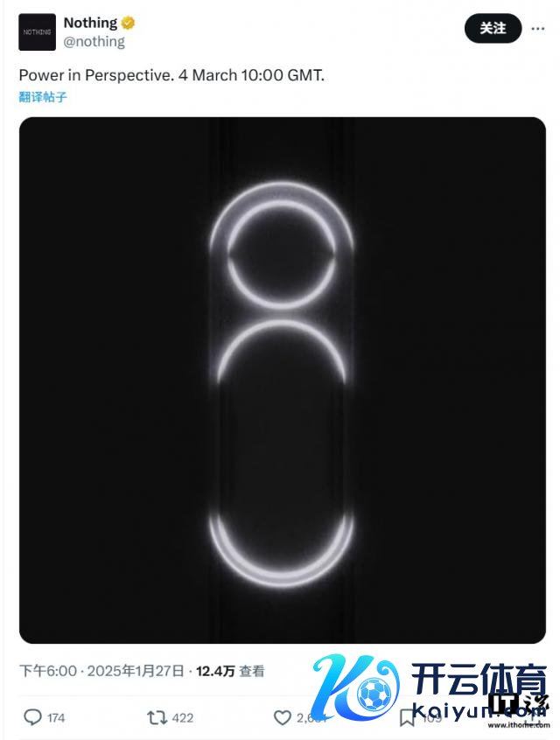Click the gold verified badge

coord(129,23)
